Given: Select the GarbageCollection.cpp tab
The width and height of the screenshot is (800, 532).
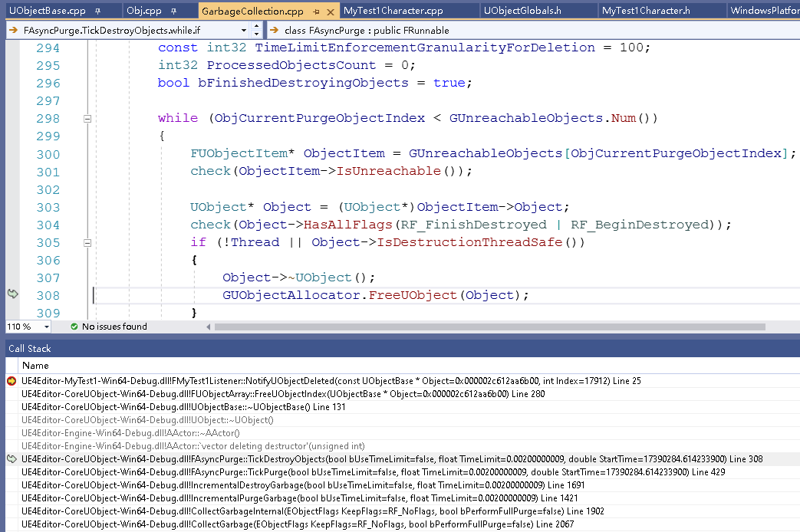Looking at the screenshot, I should coord(252,11).
